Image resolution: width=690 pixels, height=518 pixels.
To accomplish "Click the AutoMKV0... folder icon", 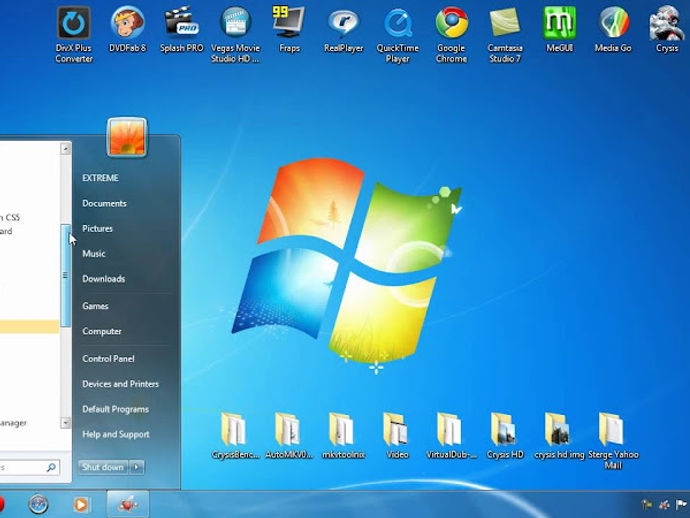I will point(289,436).
